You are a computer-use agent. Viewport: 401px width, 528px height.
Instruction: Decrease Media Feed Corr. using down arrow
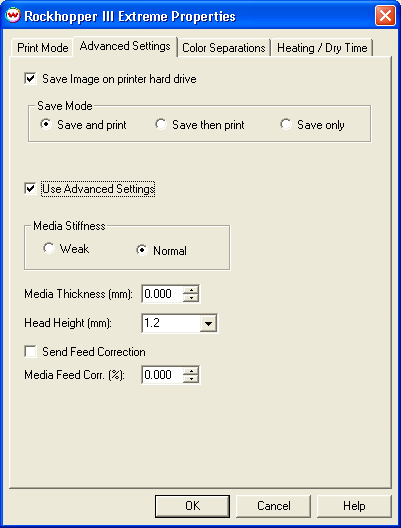coord(191,379)
